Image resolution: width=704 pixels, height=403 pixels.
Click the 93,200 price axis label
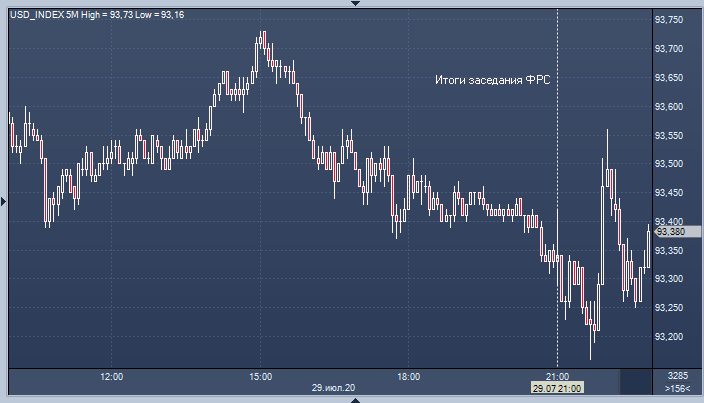668,337
